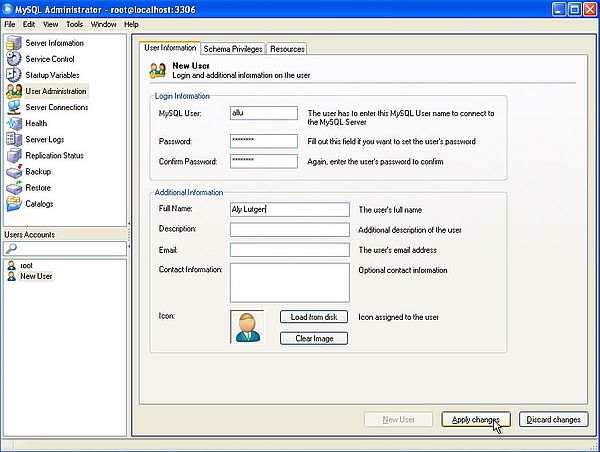
Task: Click the Apply changes button
Action: [476, 419]
